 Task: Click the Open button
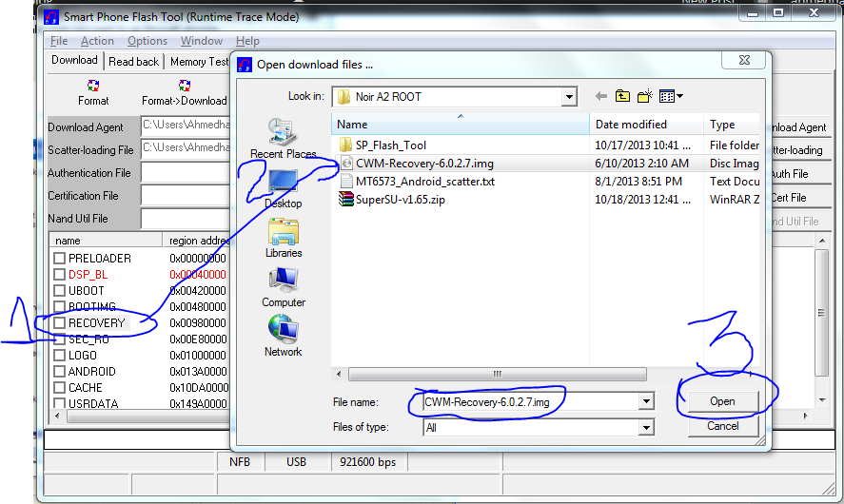(x=722, y=401)
